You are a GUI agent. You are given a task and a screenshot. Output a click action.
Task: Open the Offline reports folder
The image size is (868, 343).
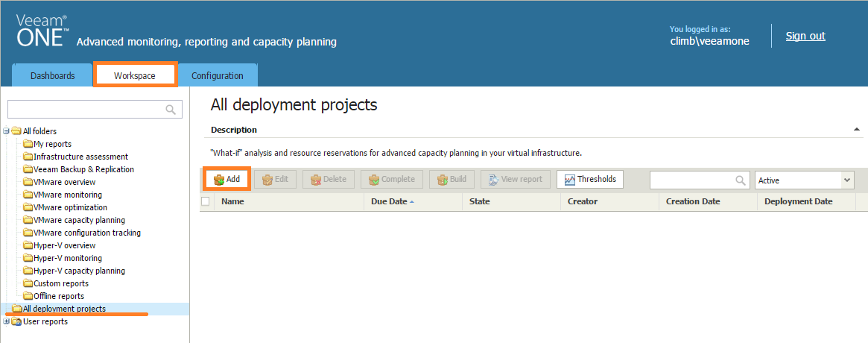59,297
